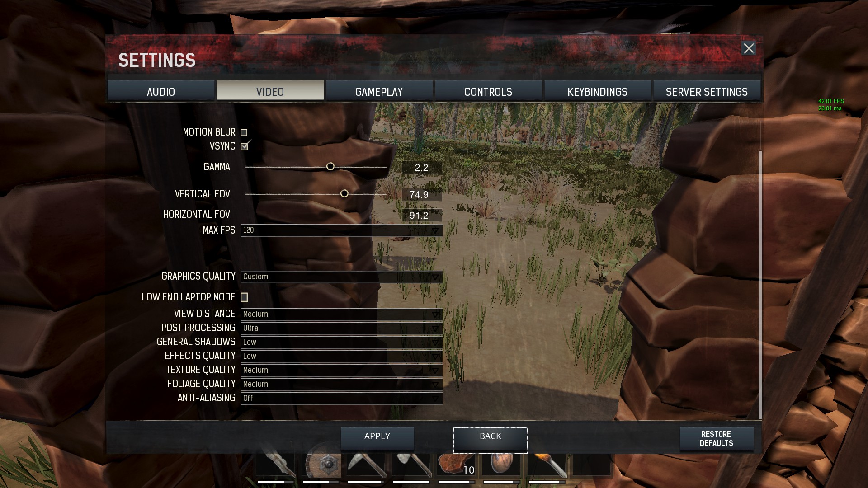
Task: Click the round shield icon in hotbar
Action: [322, 466]
